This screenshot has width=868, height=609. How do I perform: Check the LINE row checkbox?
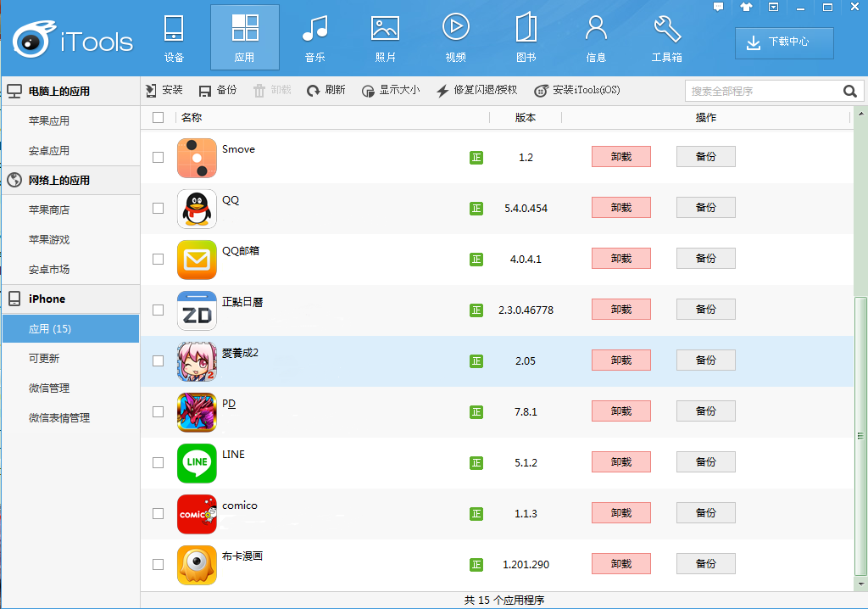(159, 463)
